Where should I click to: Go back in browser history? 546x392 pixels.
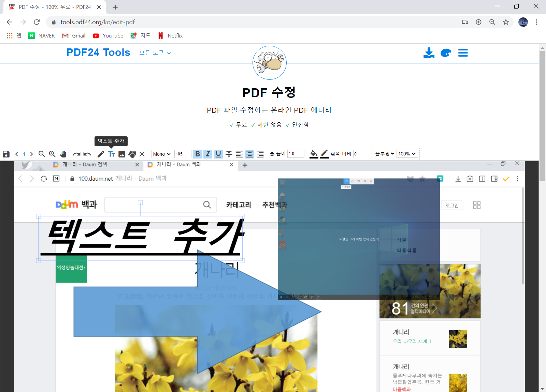click(x=9, y=22)
